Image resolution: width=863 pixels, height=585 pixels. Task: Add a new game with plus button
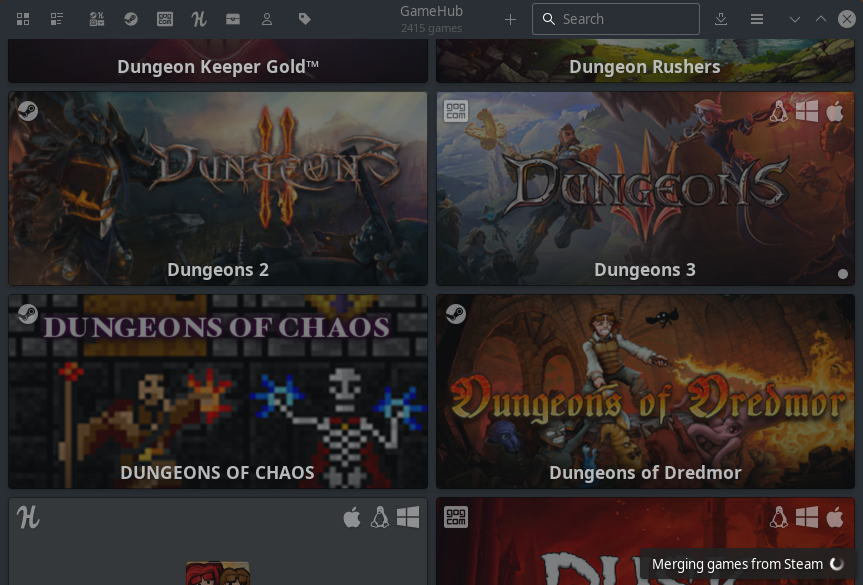510,20
